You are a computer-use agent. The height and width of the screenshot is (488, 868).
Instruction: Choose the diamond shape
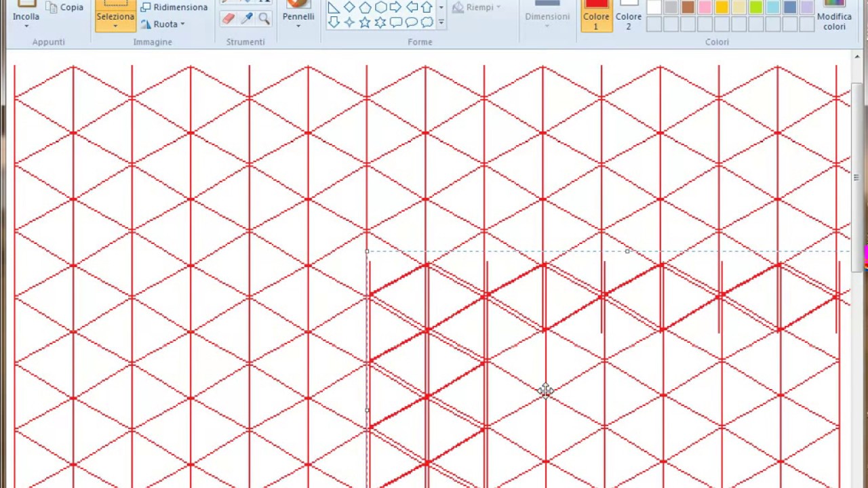coord(349,7)
